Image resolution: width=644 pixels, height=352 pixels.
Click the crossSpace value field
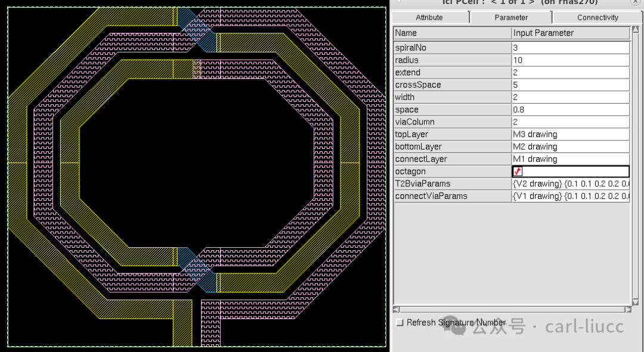click(x=571, y=85)
